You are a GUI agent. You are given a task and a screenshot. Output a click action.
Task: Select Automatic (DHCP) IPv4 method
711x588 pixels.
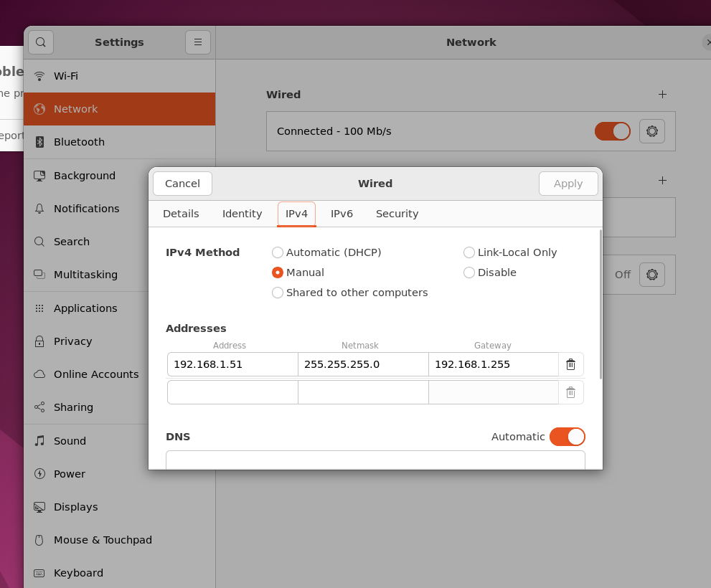click(326, 252)
